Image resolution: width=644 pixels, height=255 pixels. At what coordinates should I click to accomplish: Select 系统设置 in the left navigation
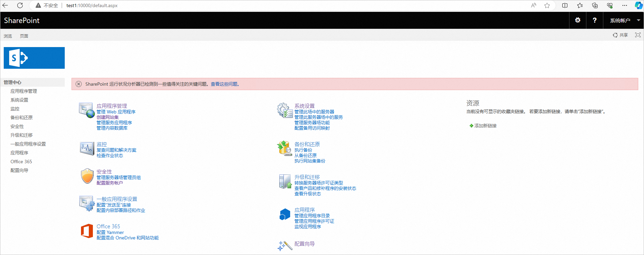click(19, 100)
